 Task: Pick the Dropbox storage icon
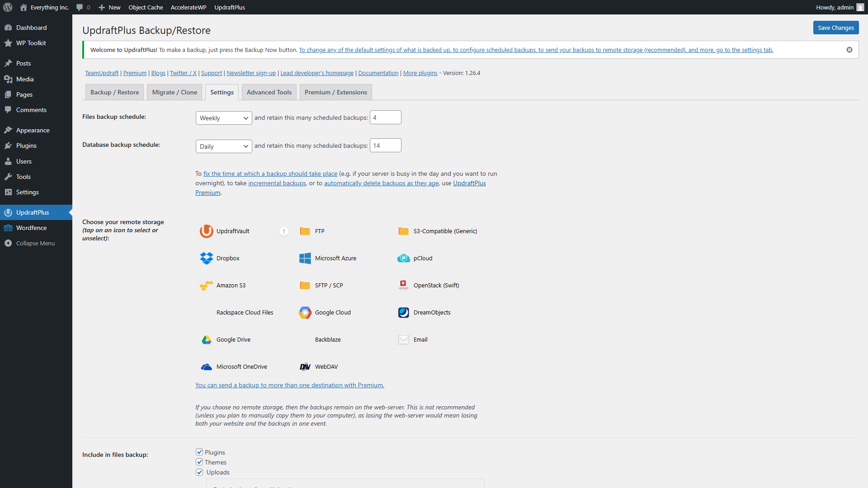[x=207, y=258]
